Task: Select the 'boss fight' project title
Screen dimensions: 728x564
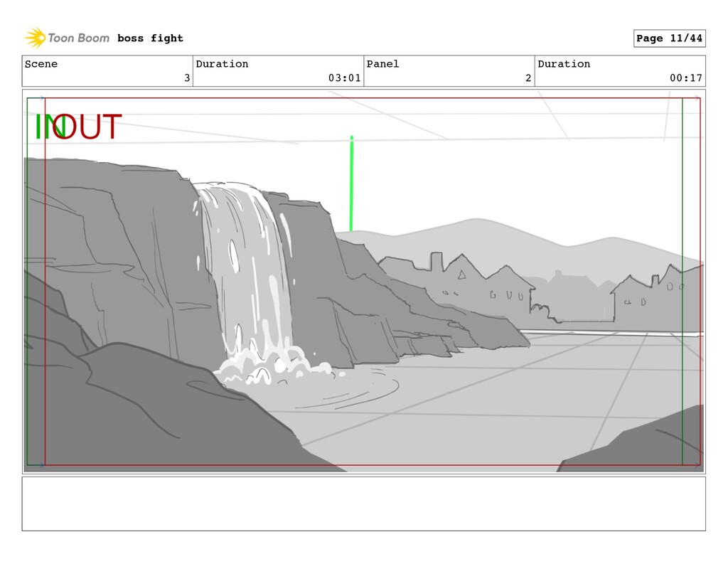Action: [x=150, y=38]
